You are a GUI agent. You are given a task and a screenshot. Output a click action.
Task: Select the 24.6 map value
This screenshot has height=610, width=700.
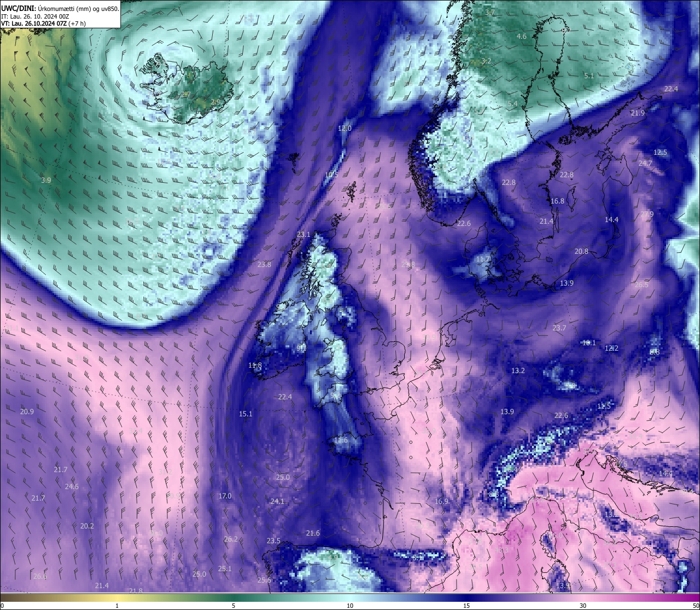click(72, 486)
